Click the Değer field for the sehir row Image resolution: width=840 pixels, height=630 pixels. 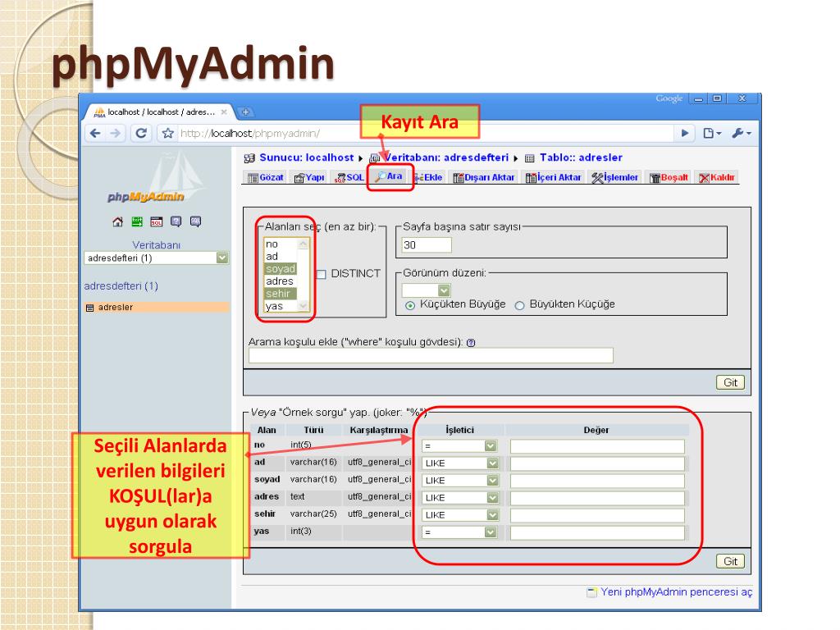coord(597,515)
